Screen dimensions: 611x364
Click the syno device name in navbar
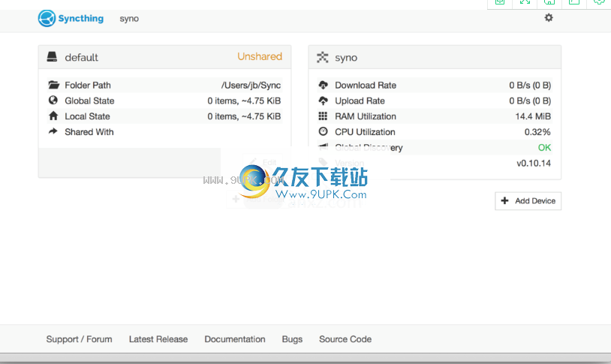[129, 19]
